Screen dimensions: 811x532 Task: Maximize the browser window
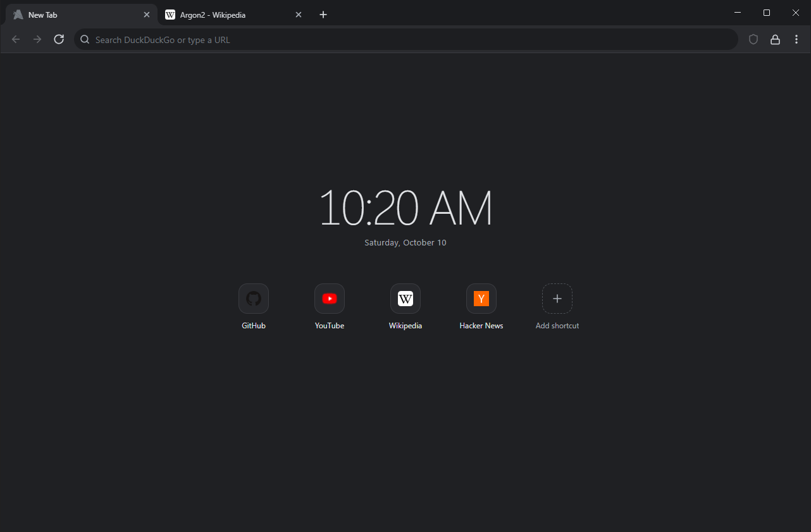click(767, 13)
